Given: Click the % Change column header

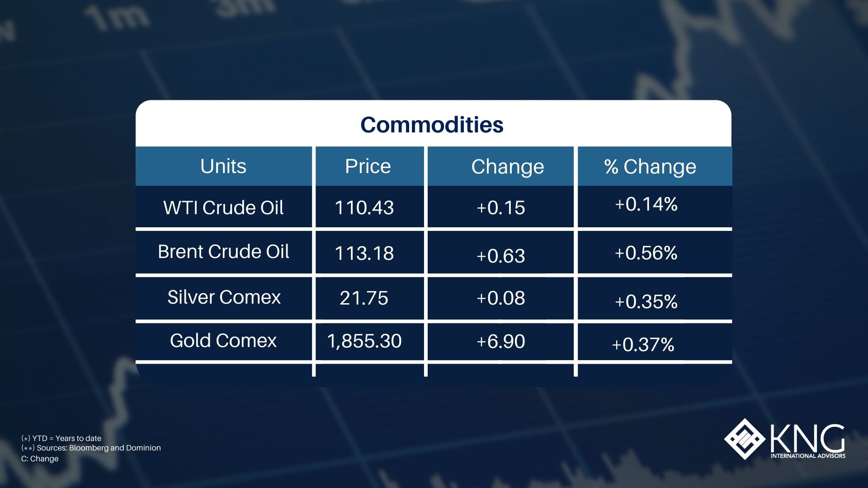Looking at the screenshot, I should click(650, 167).
